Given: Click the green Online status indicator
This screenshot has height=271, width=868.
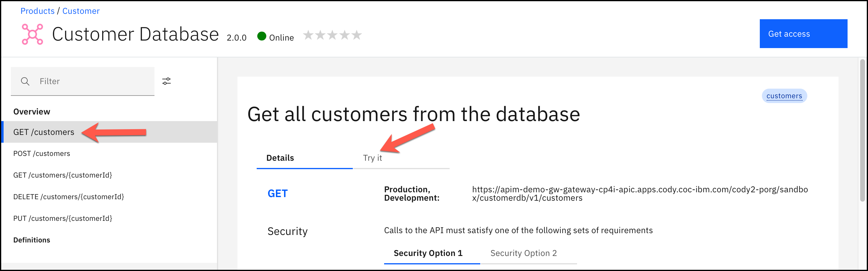Looking at the screenshot, I should (x=261, y=36).
